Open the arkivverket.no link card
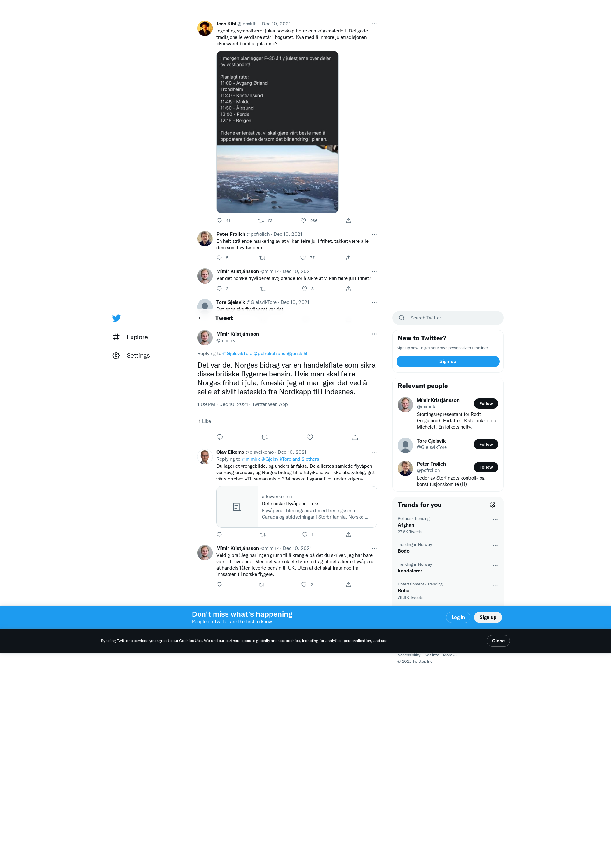 coord(297,507)
